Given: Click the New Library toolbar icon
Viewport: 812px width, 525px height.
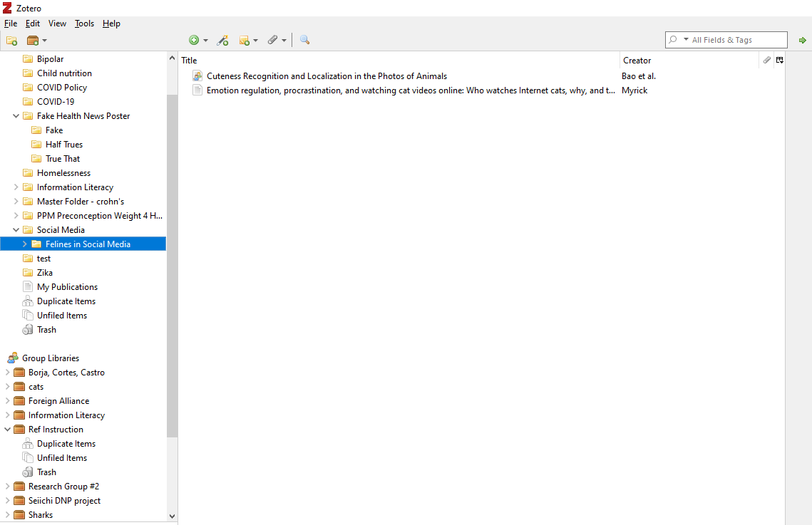Looking at the screenshot, I should pyautogui.click(x=33, y=41).
